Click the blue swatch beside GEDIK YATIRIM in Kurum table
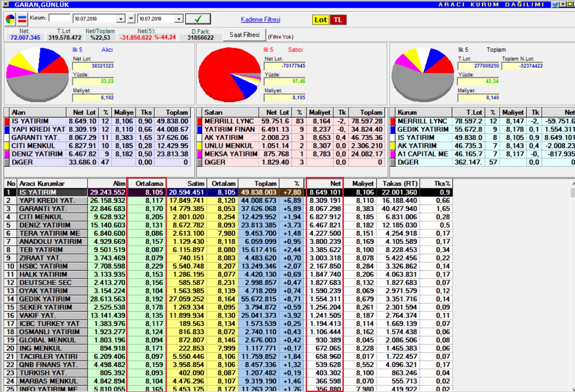Screen dimensions: 575x392 tap(393, 129)
